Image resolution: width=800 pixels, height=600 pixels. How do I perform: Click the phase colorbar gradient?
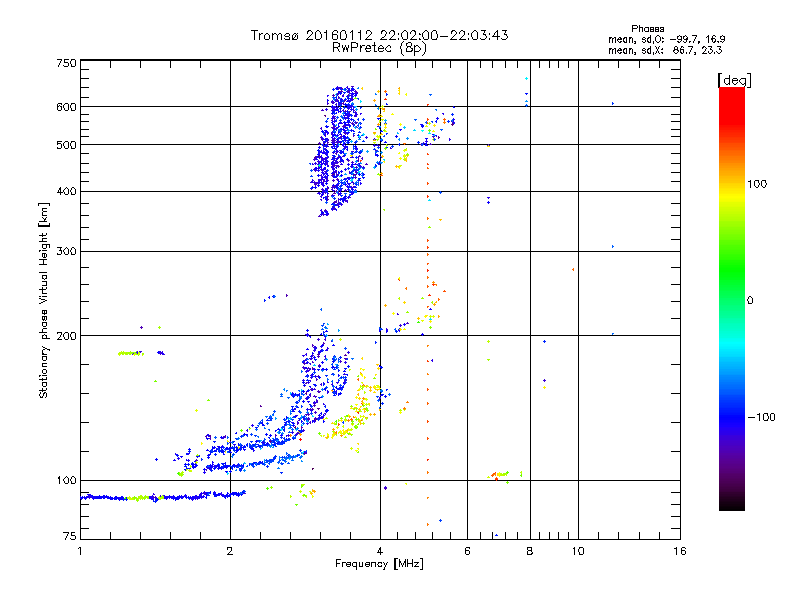coord(732,299)
